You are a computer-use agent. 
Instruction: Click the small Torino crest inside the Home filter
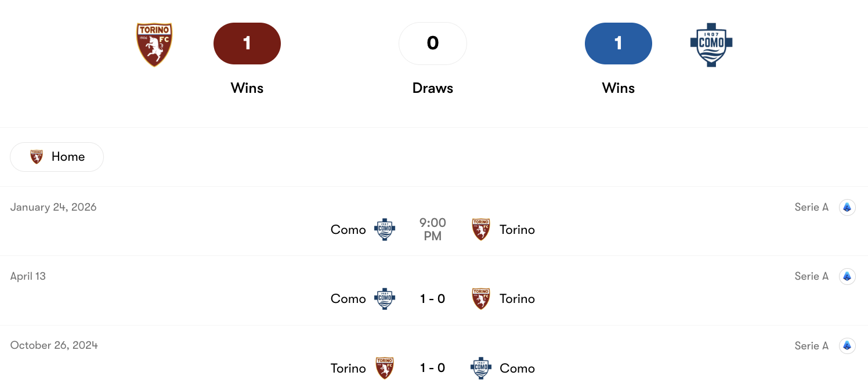coord(36,157)
